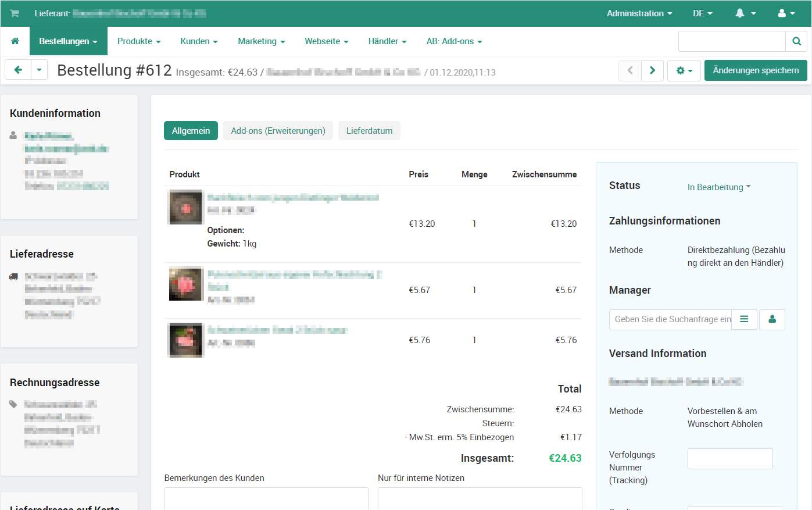The width and height of the screenshot is (812, 510).
Task: Expand the Produkte menu
Action: (139, 41)
